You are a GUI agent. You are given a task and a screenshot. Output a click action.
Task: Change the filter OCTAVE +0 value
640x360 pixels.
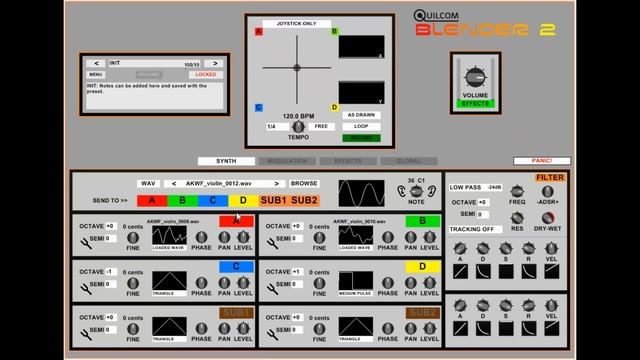pyautogui.click(x=483, y=202)
